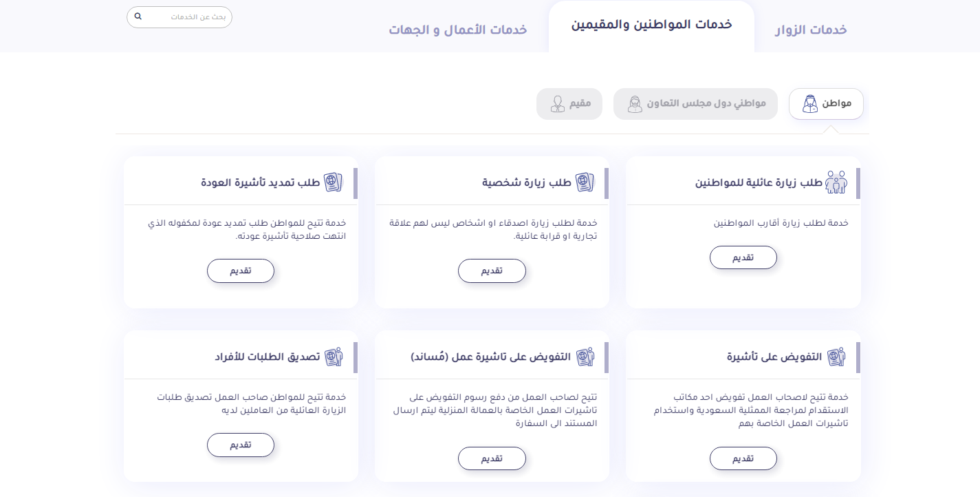The height and width of the screenshot is (497, 980).
Task: Click تقديم under طلب زيارة شخصية
Action: [x=492, y=271]
